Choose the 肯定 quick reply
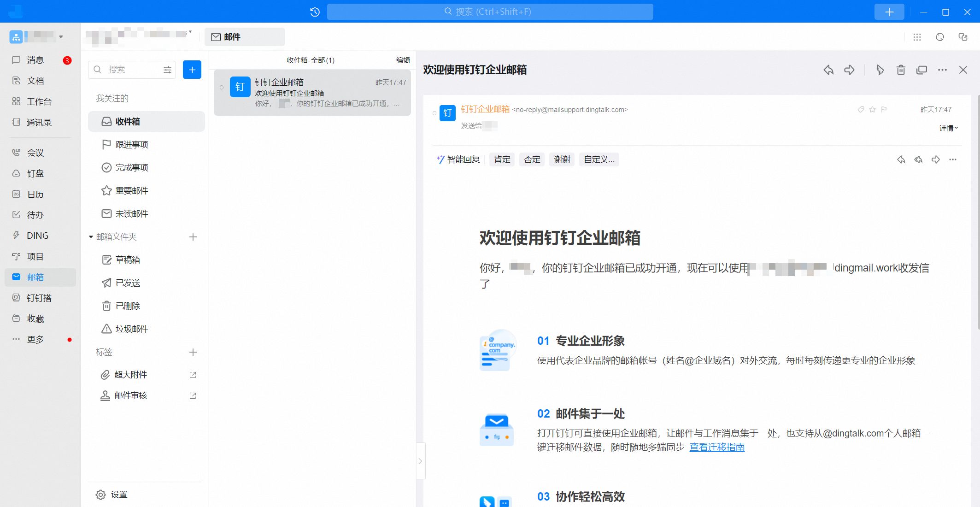This screenshot has height=507, width=980. click(502, 159)
